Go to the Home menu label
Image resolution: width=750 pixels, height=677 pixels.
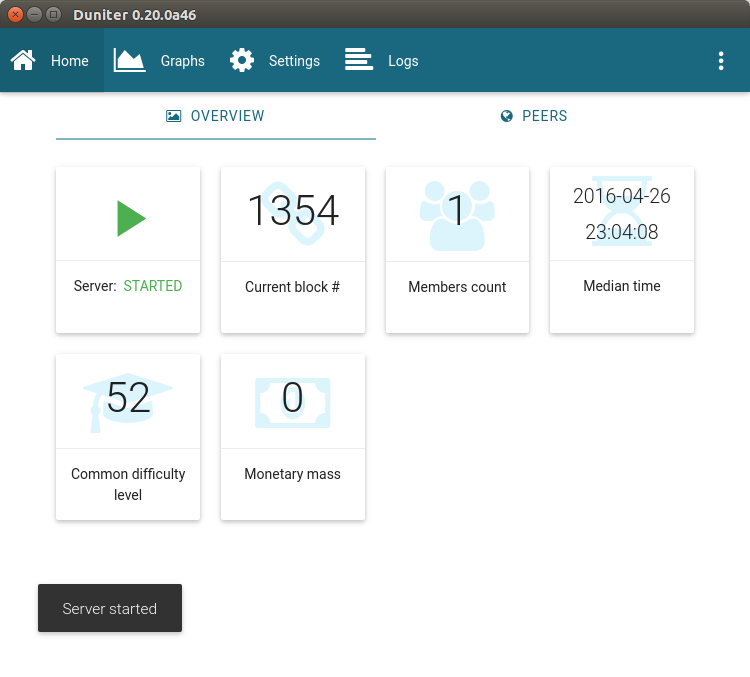pos(70,61)
